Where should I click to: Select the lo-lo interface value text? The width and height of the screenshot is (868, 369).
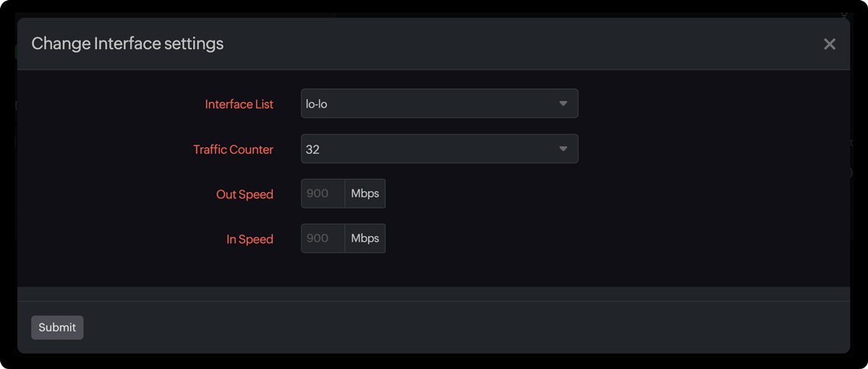(317, 104)
